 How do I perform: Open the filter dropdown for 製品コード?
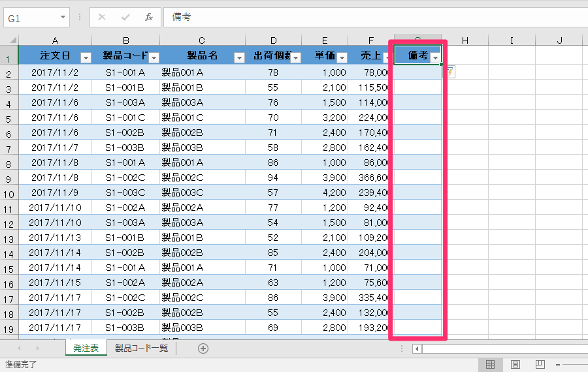pyautogui.click(x=154, y=57)
